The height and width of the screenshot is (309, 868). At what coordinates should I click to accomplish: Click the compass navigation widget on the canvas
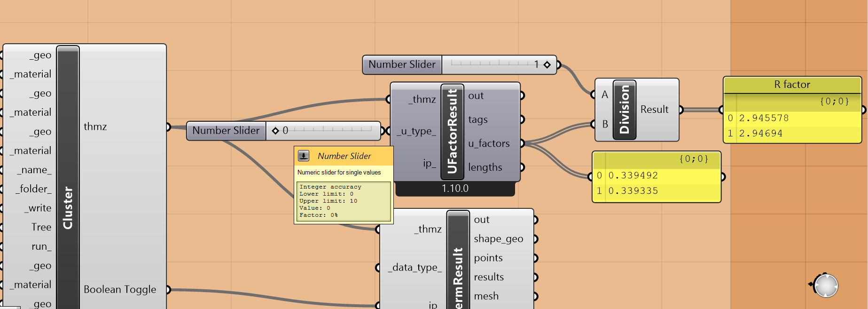[x=825, y=285]
